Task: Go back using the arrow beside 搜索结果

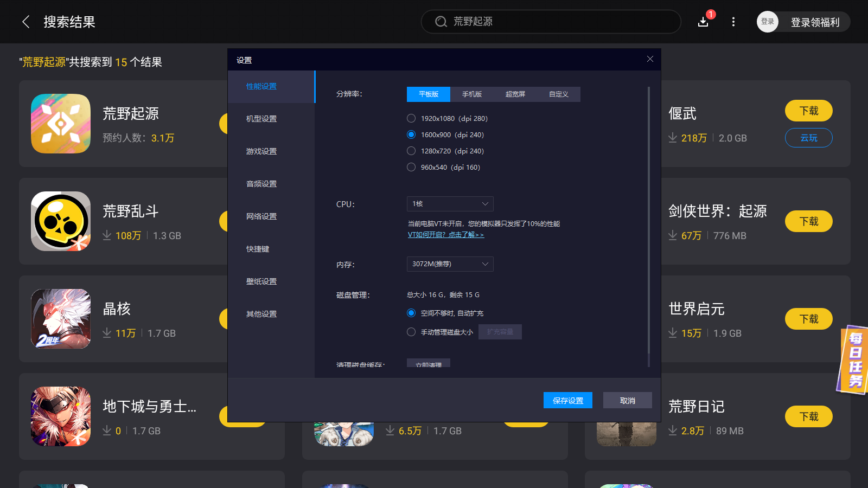Action: 25,22
